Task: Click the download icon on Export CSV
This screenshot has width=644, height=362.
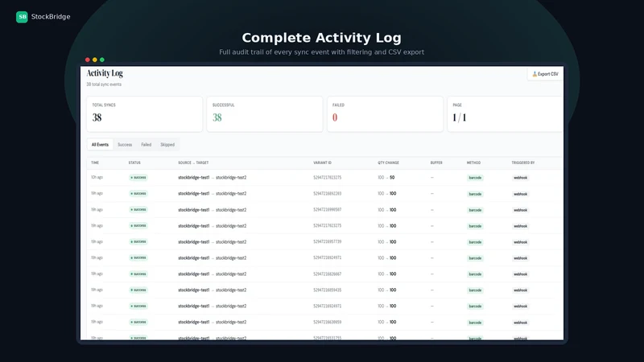Action: coord(535,74)
